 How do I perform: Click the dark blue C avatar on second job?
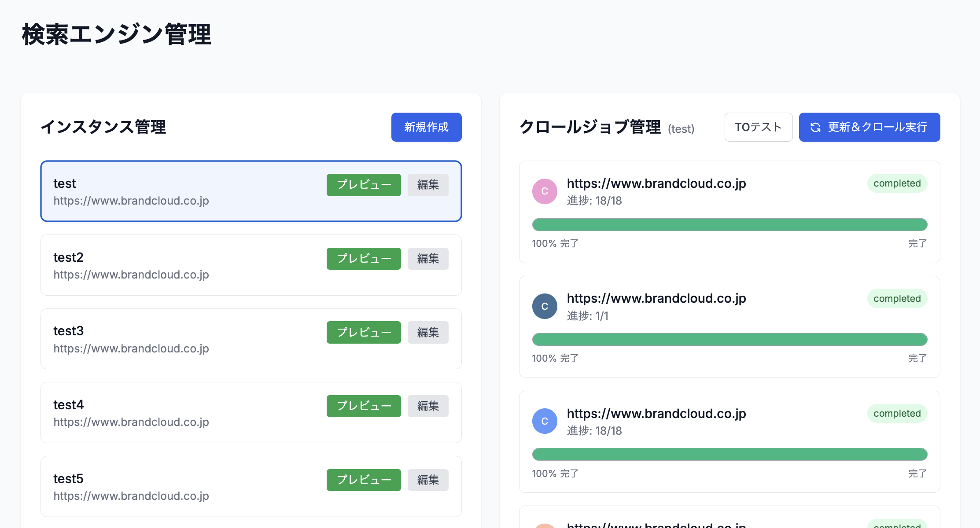[x=545, y=306]
